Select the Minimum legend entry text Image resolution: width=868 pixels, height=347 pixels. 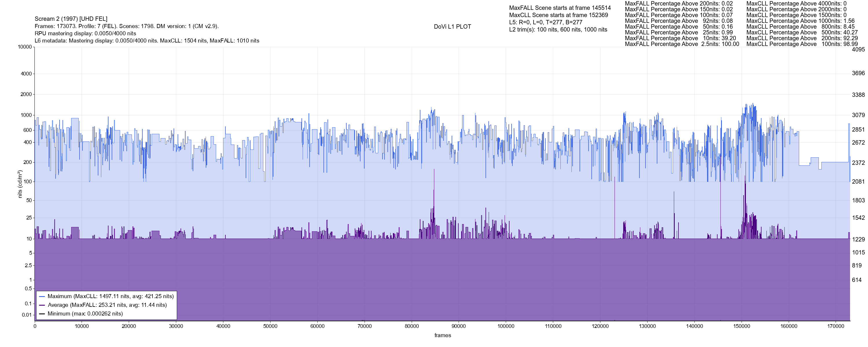coord(85,314)
